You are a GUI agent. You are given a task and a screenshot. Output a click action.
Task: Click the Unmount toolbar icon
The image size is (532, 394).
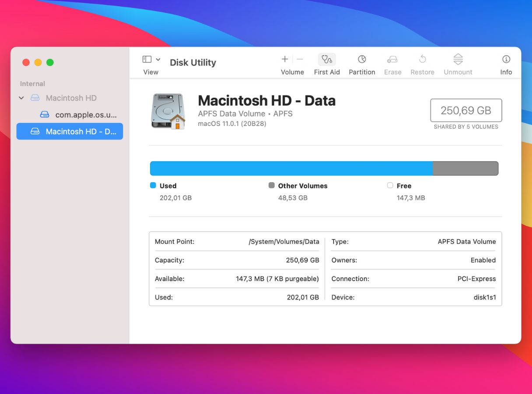click(x=458, y=60)
